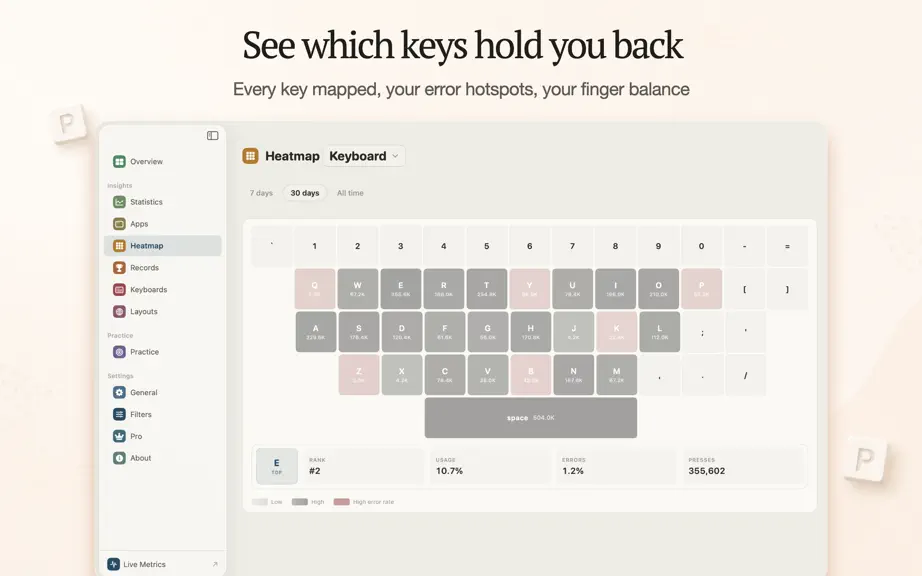Select the 7 days time range

261,193
